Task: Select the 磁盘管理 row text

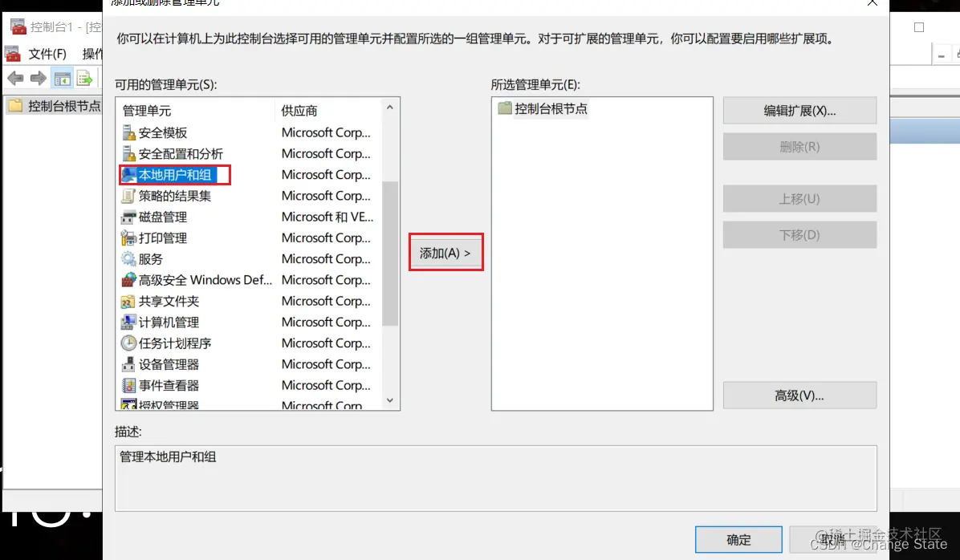Action: click(163, 217)
